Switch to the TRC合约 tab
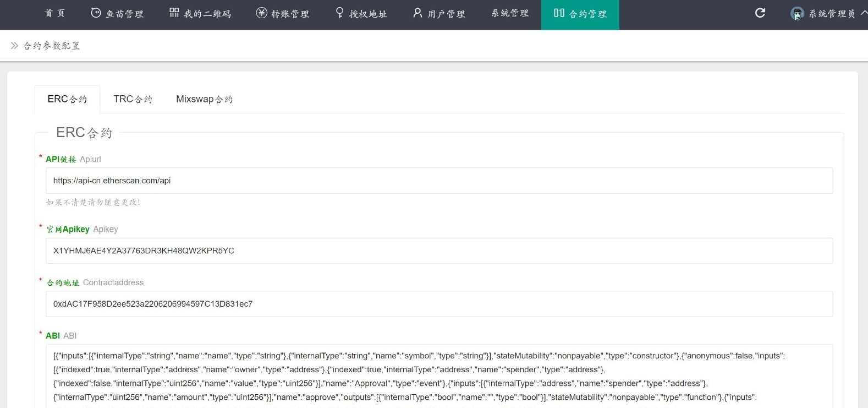The height and width of the screenshot is (408, 868). [x=133, y=99]
